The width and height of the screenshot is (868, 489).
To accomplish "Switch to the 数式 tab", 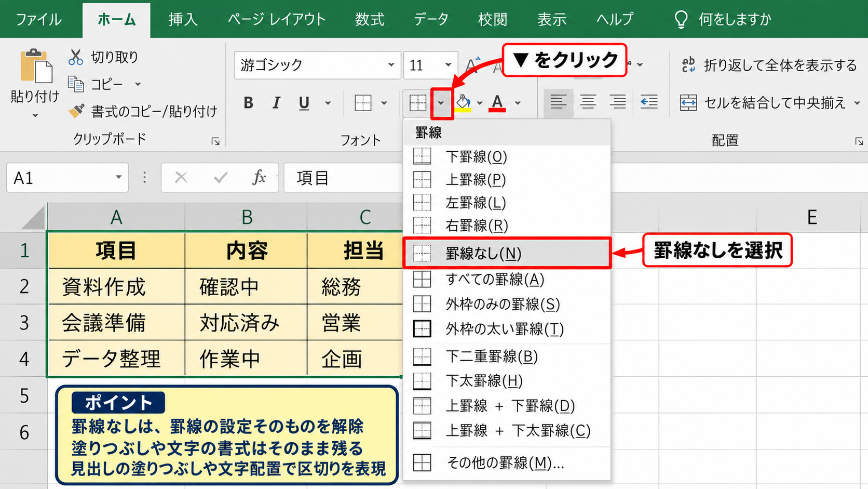I will coord(370,20).
